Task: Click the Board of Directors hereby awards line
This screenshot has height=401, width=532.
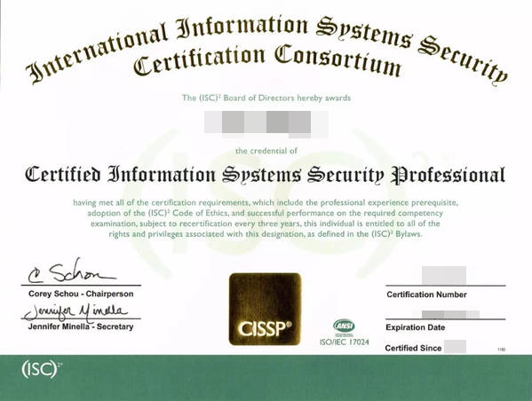Action: pos(266,98)
